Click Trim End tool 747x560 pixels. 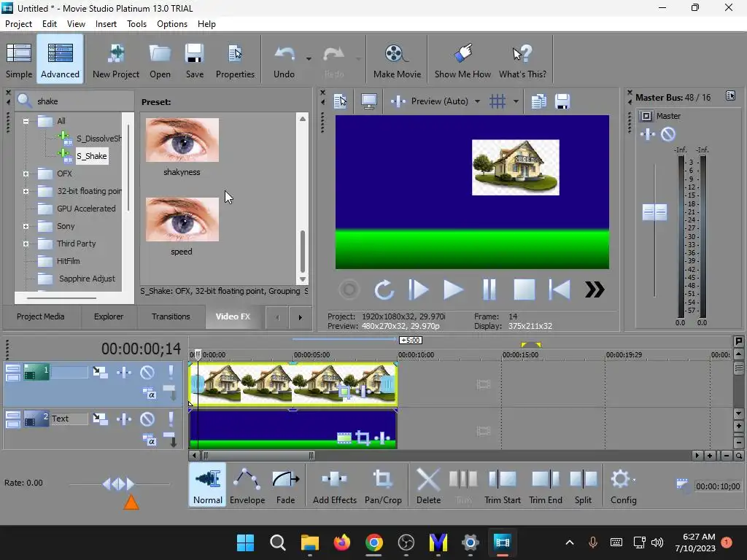(546, 486)
